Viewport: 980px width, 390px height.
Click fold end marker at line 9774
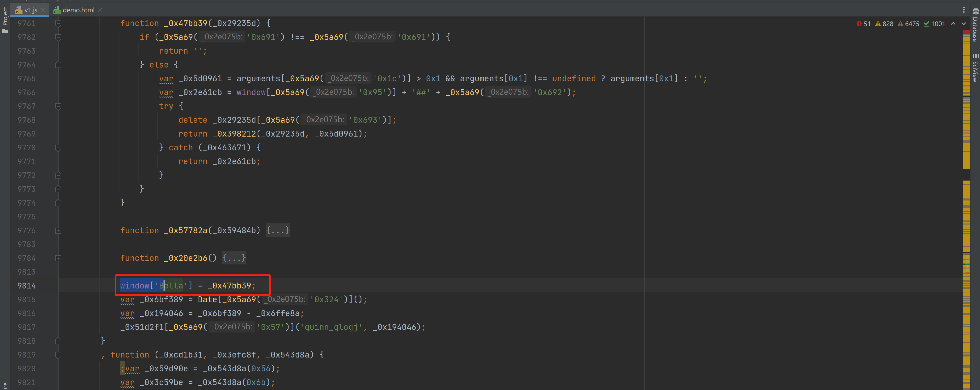click(58, 203)
